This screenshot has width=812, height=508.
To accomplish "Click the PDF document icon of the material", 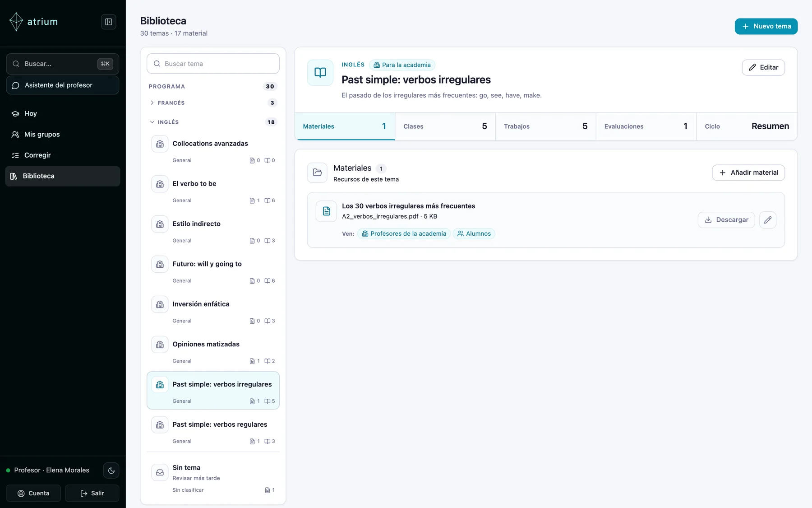I will tap(326, 211).
